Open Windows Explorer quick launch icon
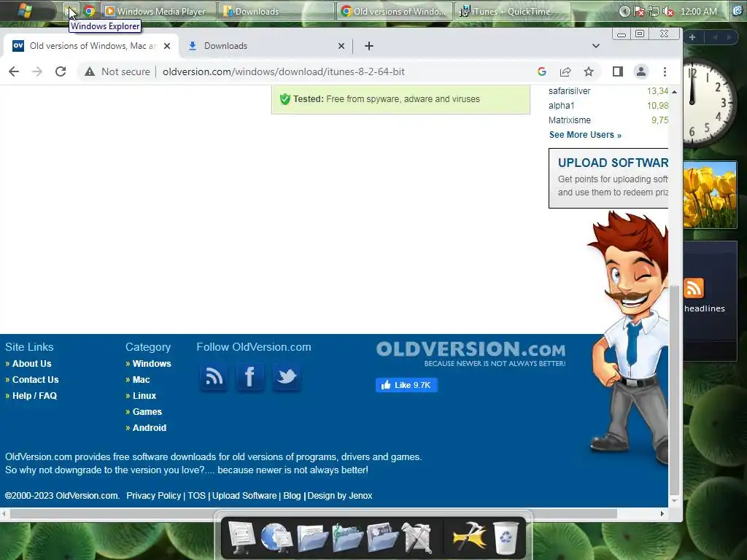This screenshot has width=747, height=560. point(71,11)
